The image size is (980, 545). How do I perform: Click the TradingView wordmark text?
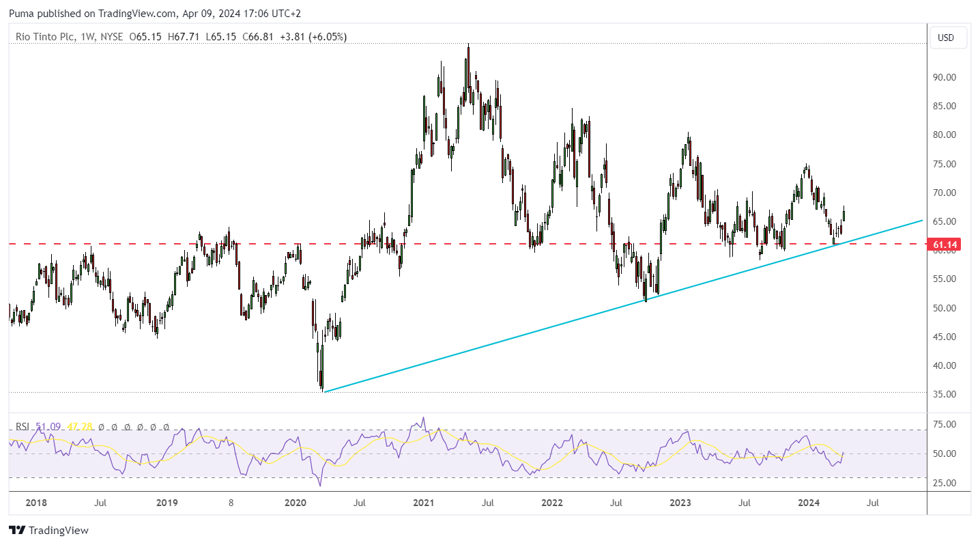[59, 530]
